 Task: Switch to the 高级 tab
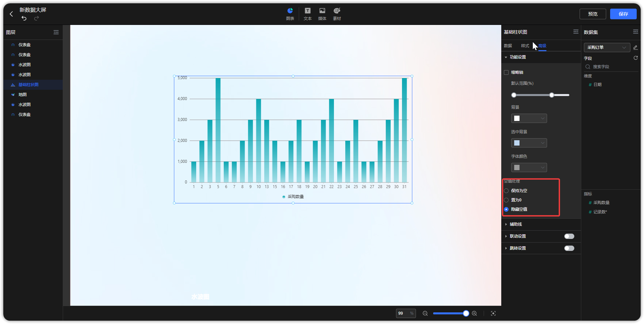(542, 46)
